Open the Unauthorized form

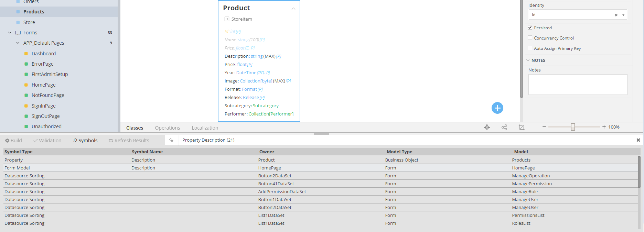46,126
